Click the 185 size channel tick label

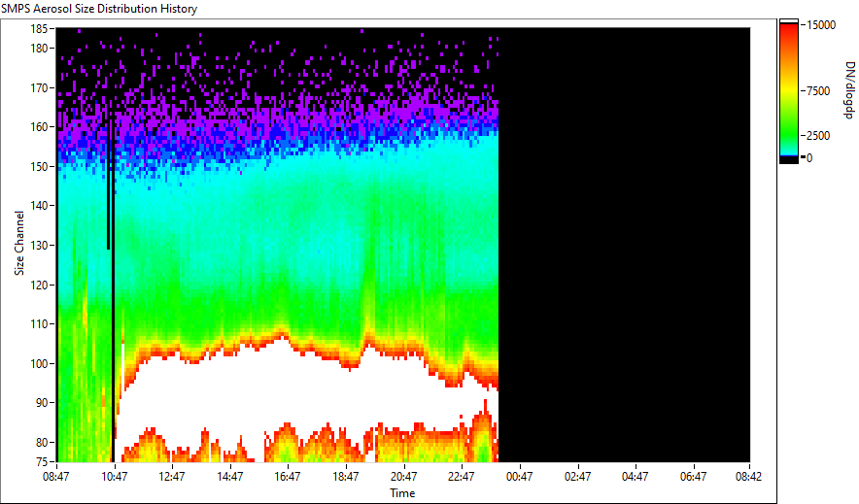39,29
